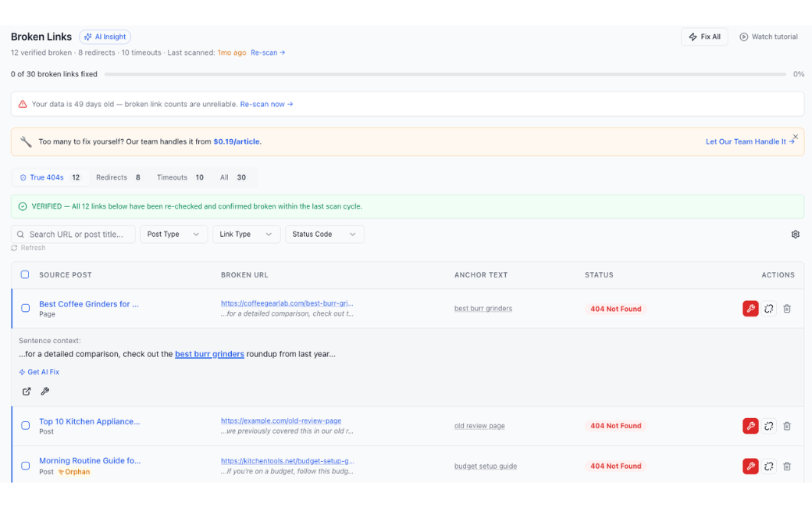Delete the Top 10 Kitchen Appliance broken link
The height and width of the screenshot is (508, 812).
pyautogui.click(x=787, y=426)
